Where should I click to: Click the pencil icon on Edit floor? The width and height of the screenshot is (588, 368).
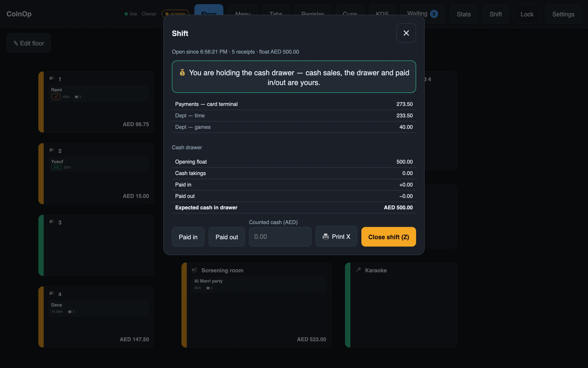[16, 43]
